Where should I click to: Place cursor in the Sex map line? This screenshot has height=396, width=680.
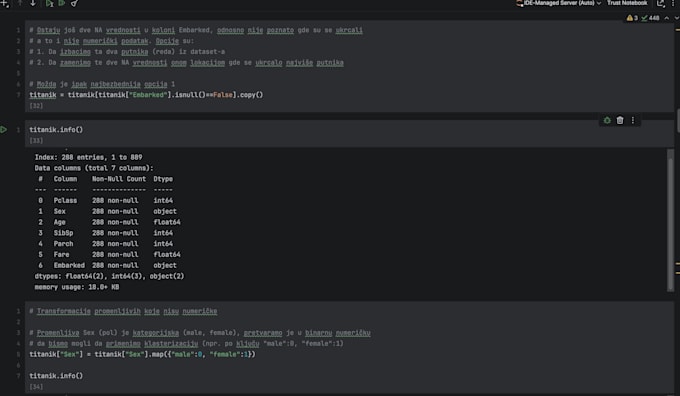click(x=142, y=354)
